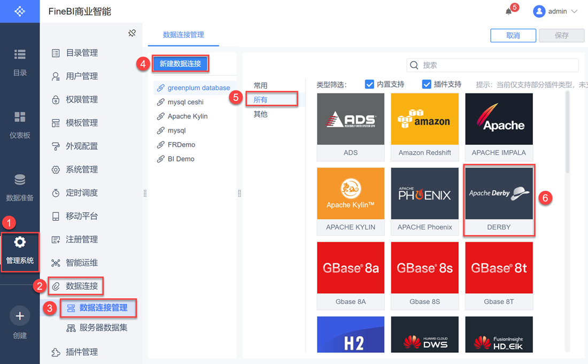Choose the ADS database type
The width and height of the screenshot is (588, 364).
coord(351,127)
